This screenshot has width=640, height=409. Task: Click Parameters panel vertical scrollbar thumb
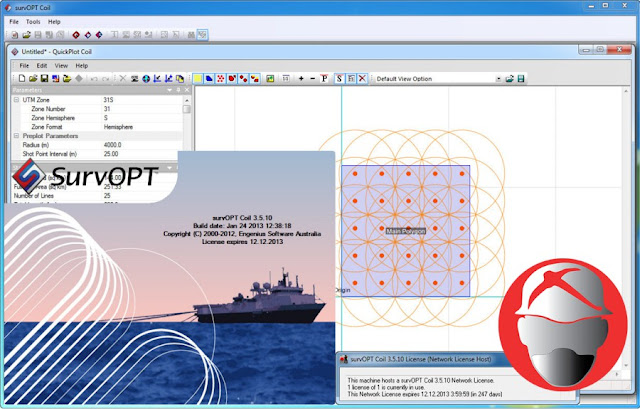pyautogui.click(x=187, y=109)
